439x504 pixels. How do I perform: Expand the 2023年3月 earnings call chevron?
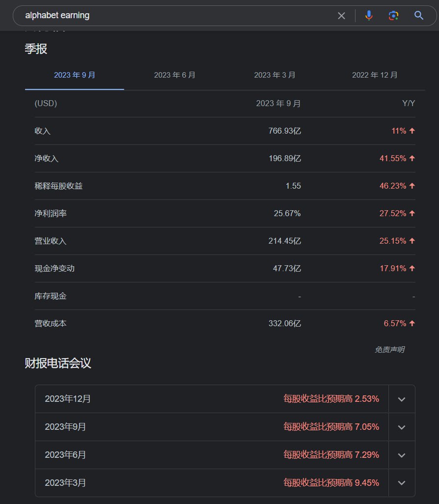pyautogui.click(x=402, y=483)
